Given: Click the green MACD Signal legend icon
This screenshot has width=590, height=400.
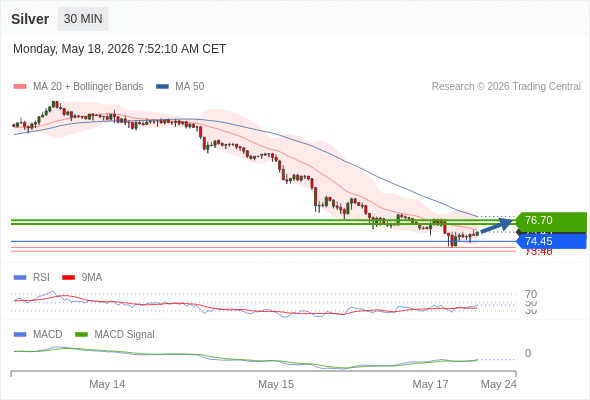Looking at the screenshot, I should (x=81, y=335).
